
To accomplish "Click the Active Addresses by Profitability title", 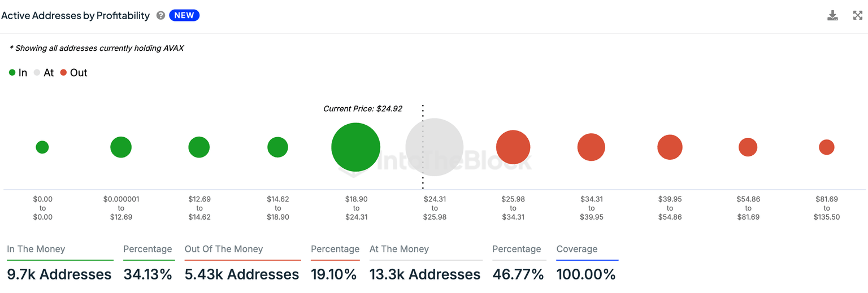I will click(76, 16).
